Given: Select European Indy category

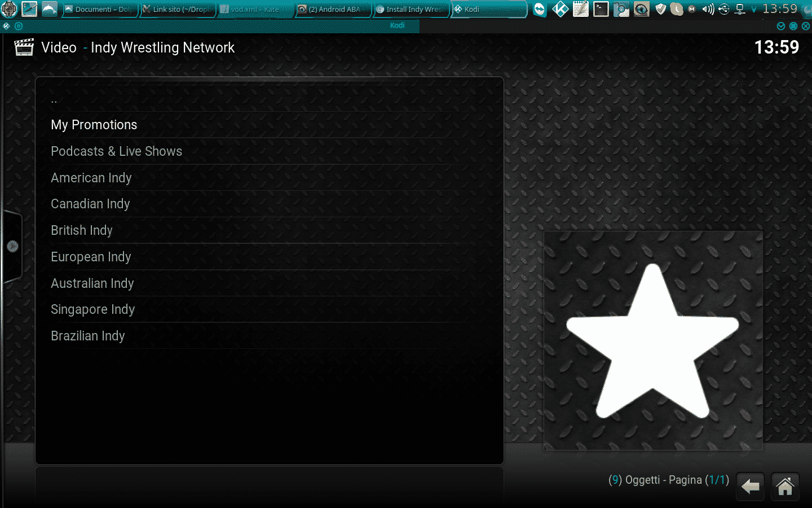Looking at the screenshot, I should (x=269, y=257).
